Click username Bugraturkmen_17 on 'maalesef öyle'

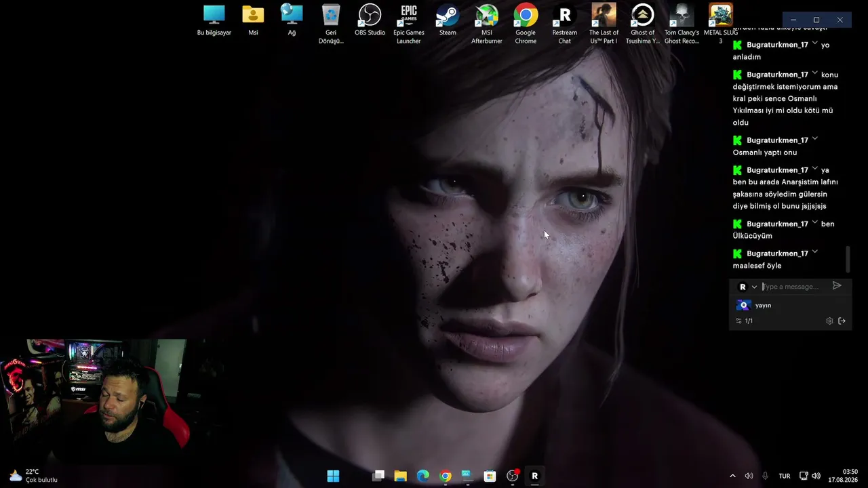tap(777, 253)
